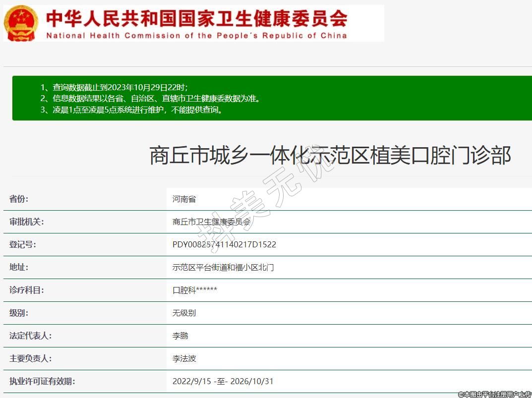Click the address value 示范区平台街道和福小区北门
Screen dimensions: 532x398
pyautogui.click(x=223, y=268)
